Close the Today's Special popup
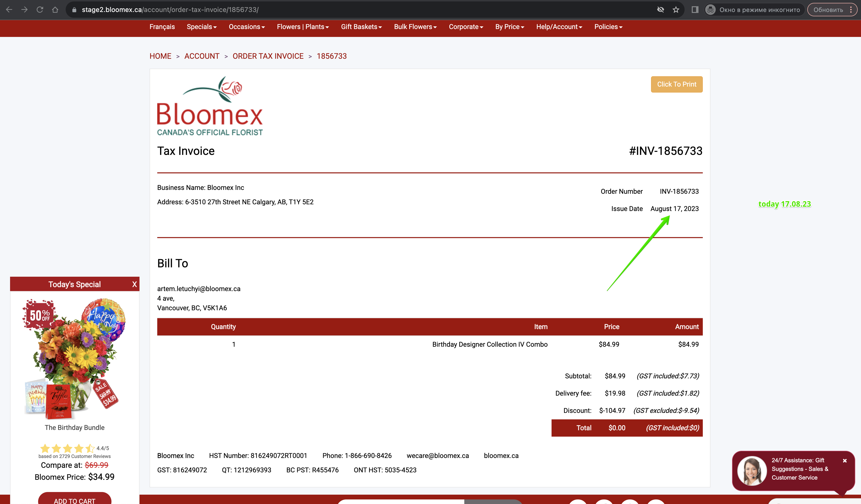This screenshot has height=504, width=861. pos(134,284)
